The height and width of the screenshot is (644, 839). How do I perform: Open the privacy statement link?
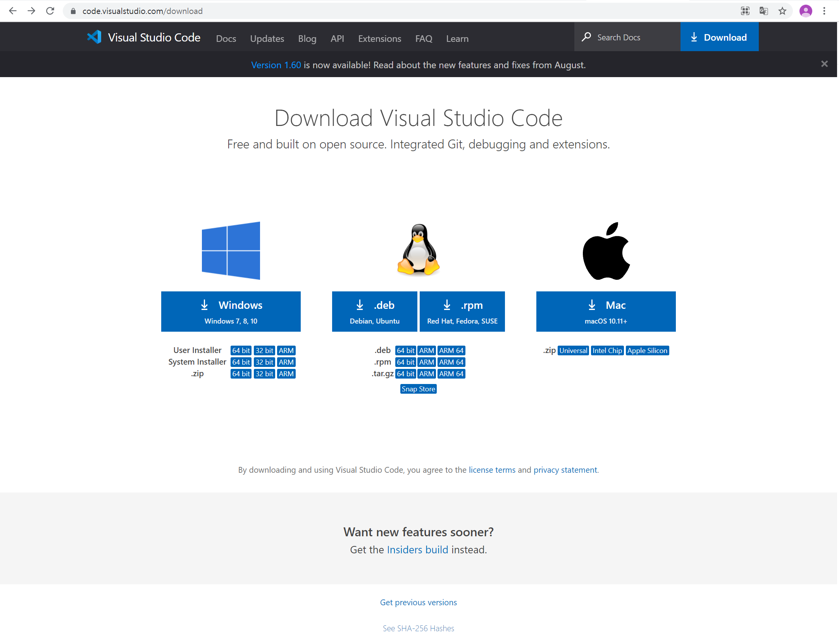coord(565,470)
